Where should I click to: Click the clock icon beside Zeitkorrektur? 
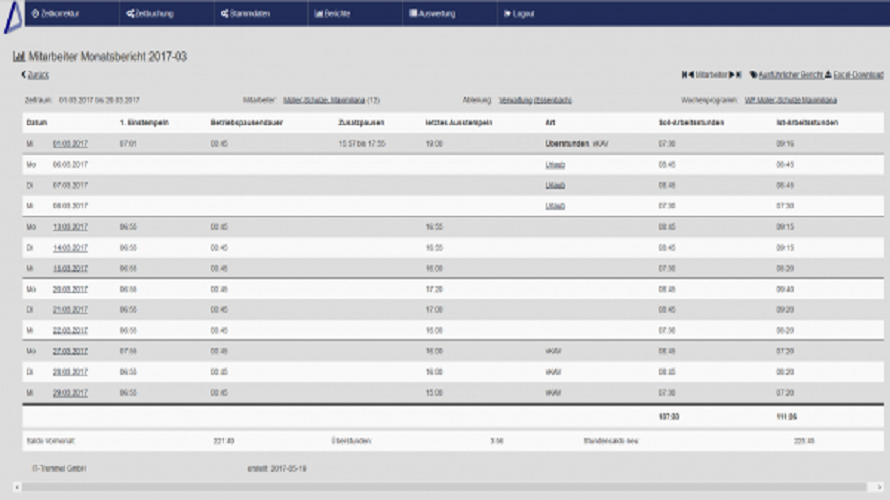click(x=35, y=14)
